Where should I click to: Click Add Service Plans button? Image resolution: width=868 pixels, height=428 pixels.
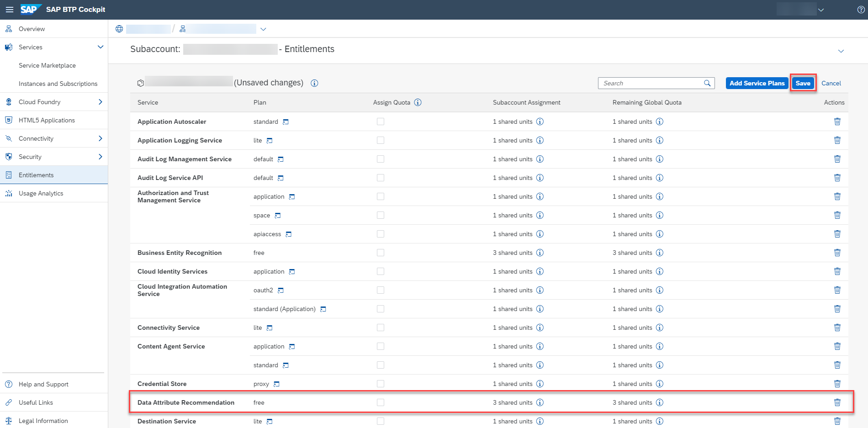pos(757,83)
